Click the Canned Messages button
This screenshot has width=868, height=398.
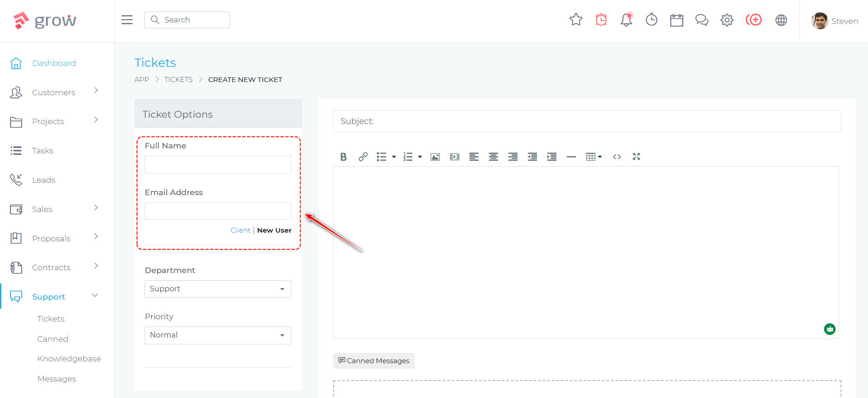[373, 361]
